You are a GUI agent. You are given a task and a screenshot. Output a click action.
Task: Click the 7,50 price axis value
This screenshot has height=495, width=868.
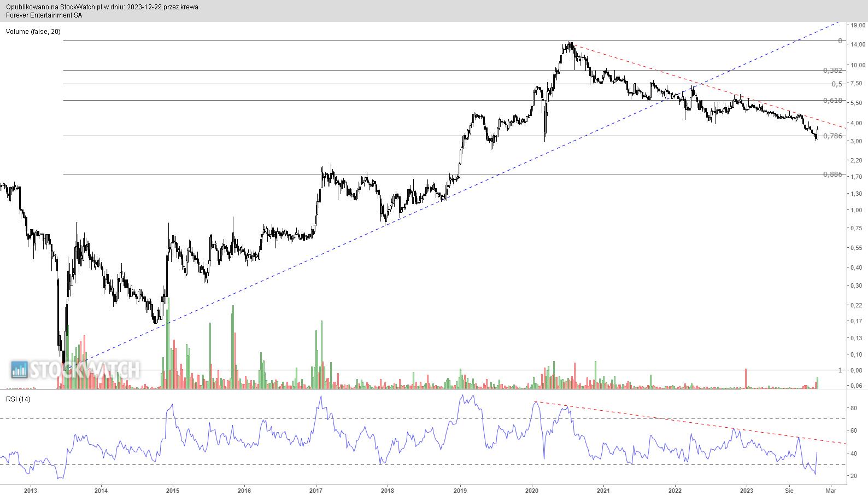tap(856, 83)
